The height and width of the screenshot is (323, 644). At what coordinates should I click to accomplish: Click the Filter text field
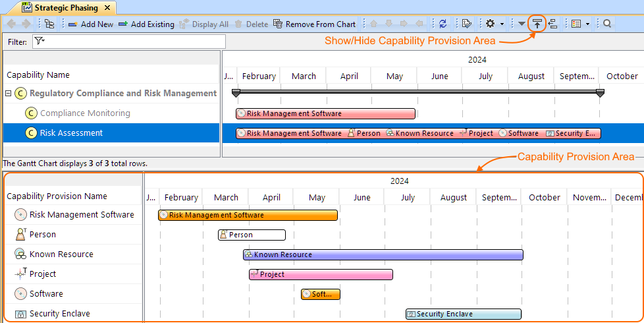[129, 42]
